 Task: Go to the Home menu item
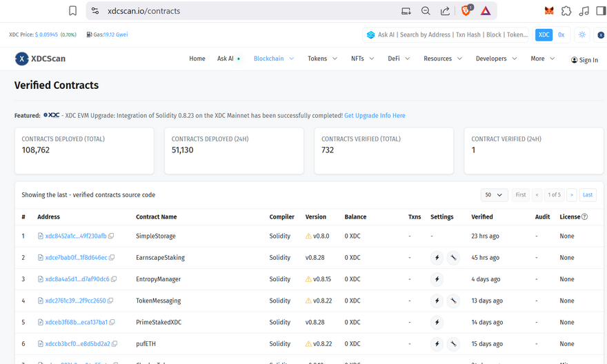pos(197,59)
